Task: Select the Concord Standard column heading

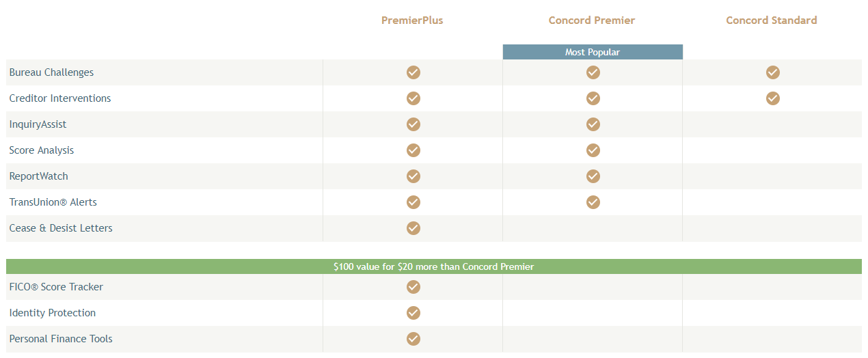Action: pyautogui.click(x=772, y=20)
